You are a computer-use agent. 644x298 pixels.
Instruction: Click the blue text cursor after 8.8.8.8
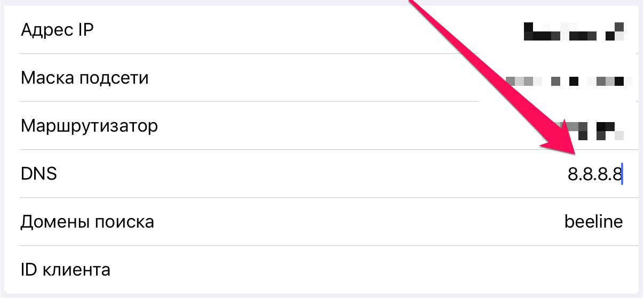tap(623, 174)
